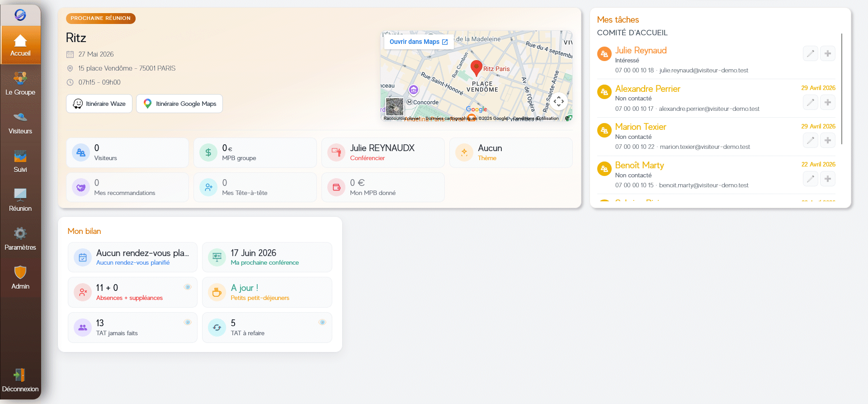The width and height of the screenshot is (868, 404).
Task: Open Alexandre Perrier visitor name
Action: point(647,89)
